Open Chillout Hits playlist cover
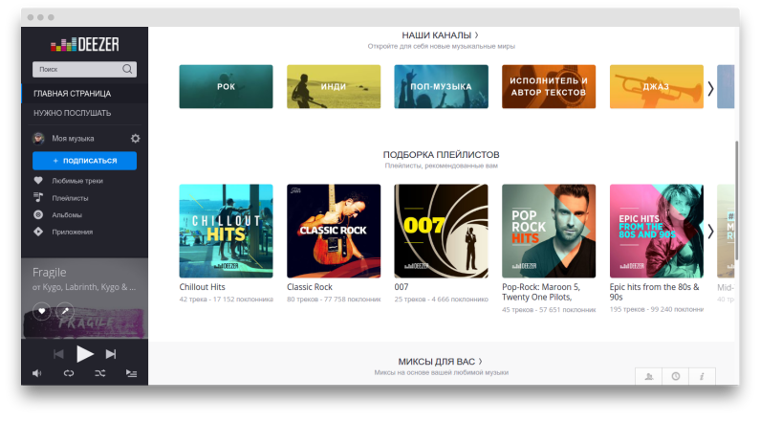This screenshot has height=422, width=760. pyautogui.click(x=226, y=231)
